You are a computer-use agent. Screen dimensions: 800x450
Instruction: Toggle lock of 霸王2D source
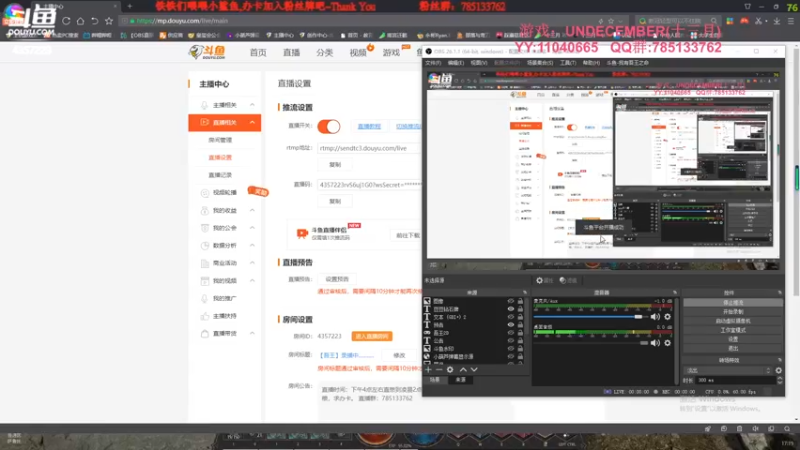pyautogui.click(x=520, y=333)
